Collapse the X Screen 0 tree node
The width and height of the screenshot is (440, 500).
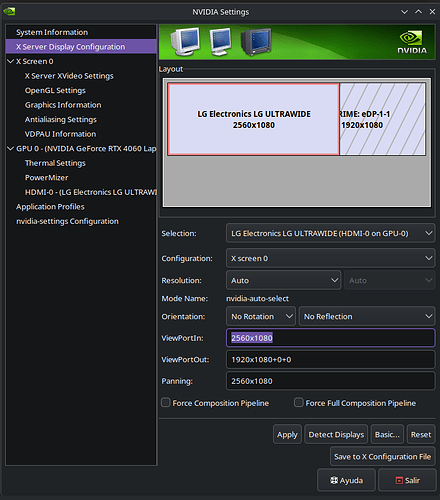(x=10, y=61)
